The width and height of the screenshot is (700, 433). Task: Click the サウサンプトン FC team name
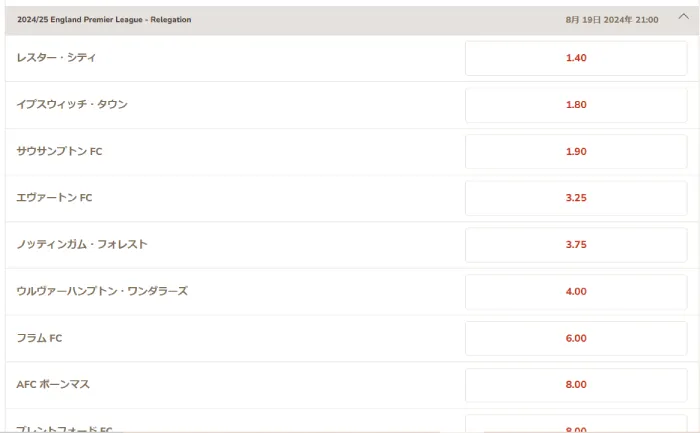coord(59,151)
